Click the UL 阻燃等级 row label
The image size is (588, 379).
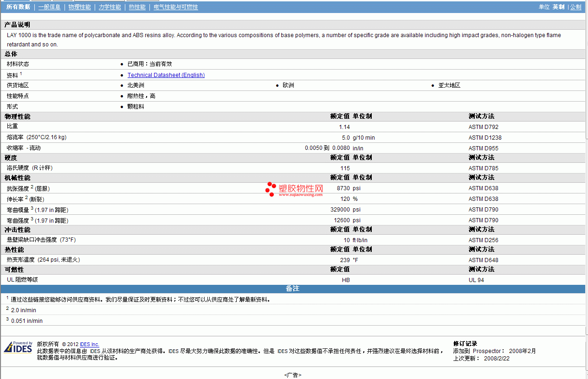[x=22, y=280]
